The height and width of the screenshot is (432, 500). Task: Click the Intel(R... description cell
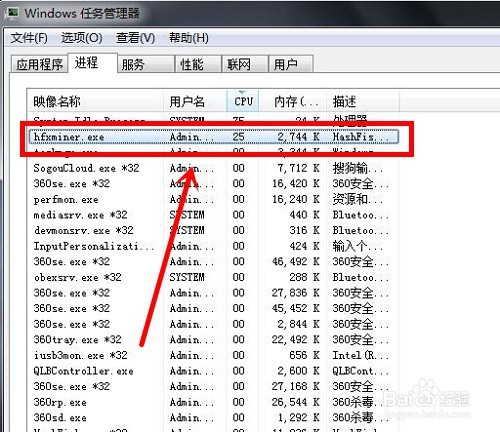click(360, 355)
